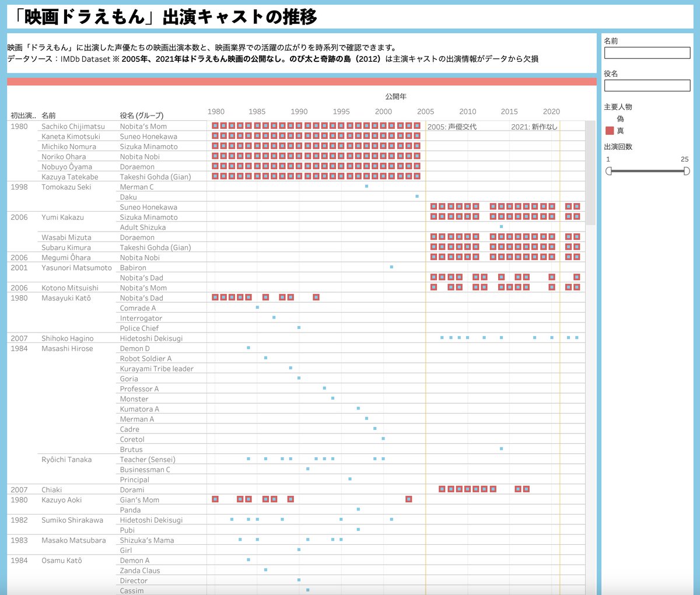Select the role label Dorami
700x595 pixels.
point(132,490)
